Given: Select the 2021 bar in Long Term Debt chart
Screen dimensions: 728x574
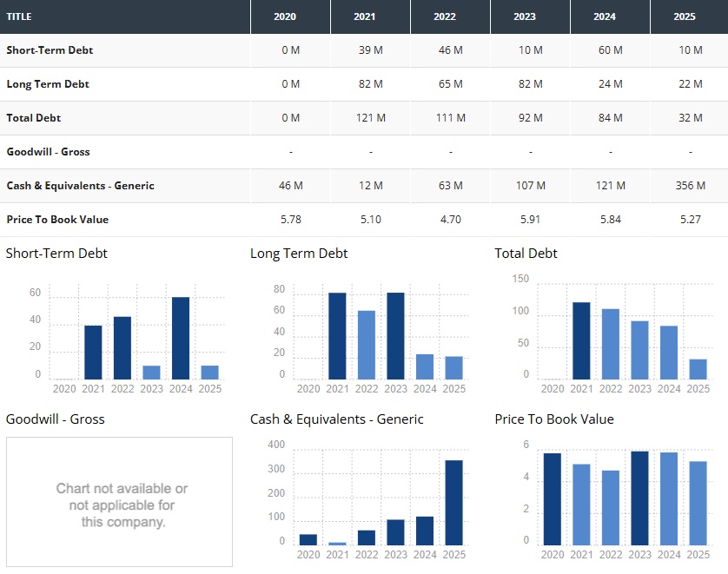Looking at the screenshot, I should 337,335.
